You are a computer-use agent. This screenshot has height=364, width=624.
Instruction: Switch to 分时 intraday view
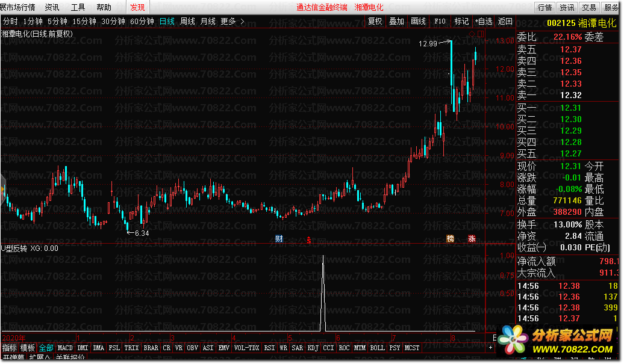point(10,22)
